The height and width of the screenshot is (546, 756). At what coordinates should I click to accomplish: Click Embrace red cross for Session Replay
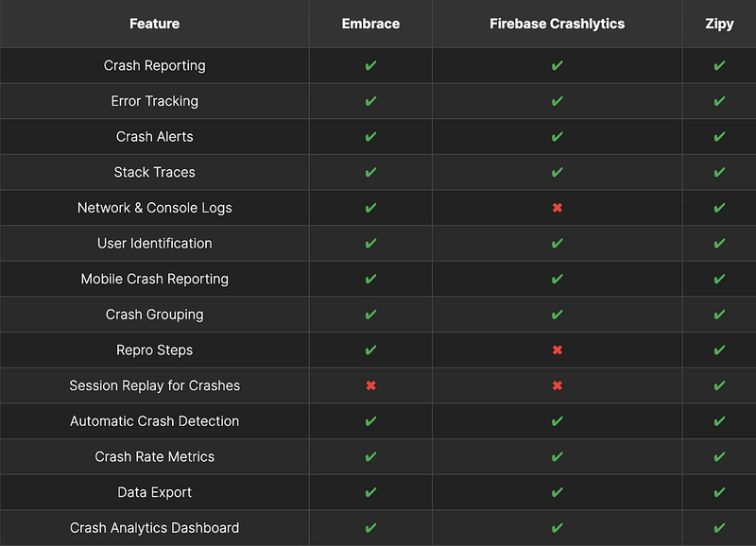click(370, 385)
